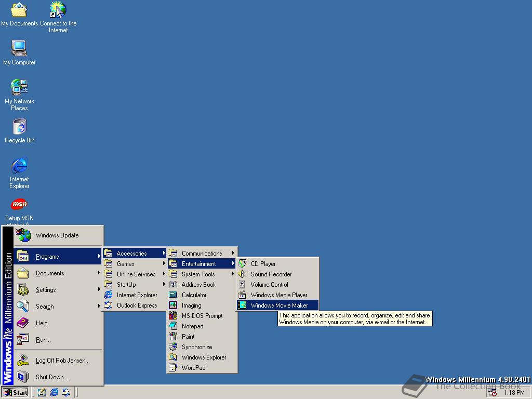
Task: Click the Volume Control icon
Action: coord(242,284)
